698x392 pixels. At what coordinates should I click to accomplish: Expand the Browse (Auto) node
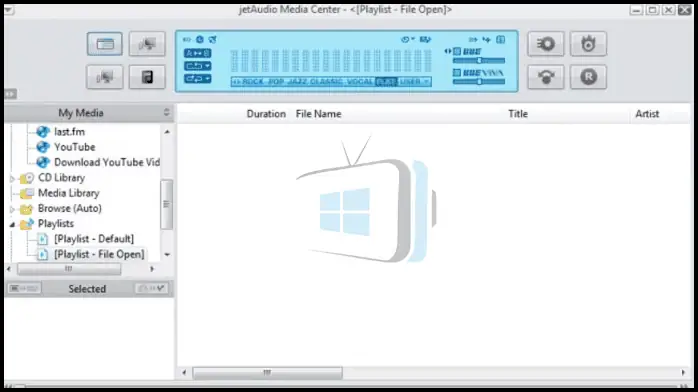click(x=12, y=209)
